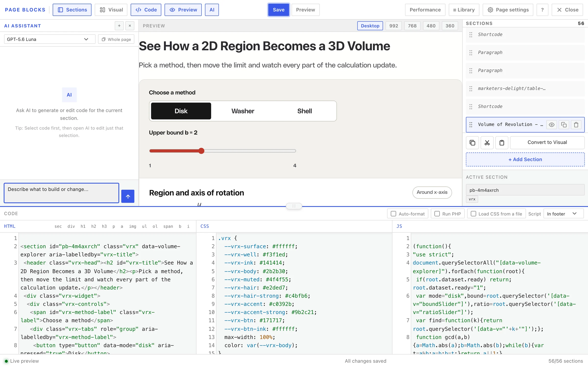Click the Add Section button
The width and height of the screenshot is (588, 368).
tap(525, 159)
